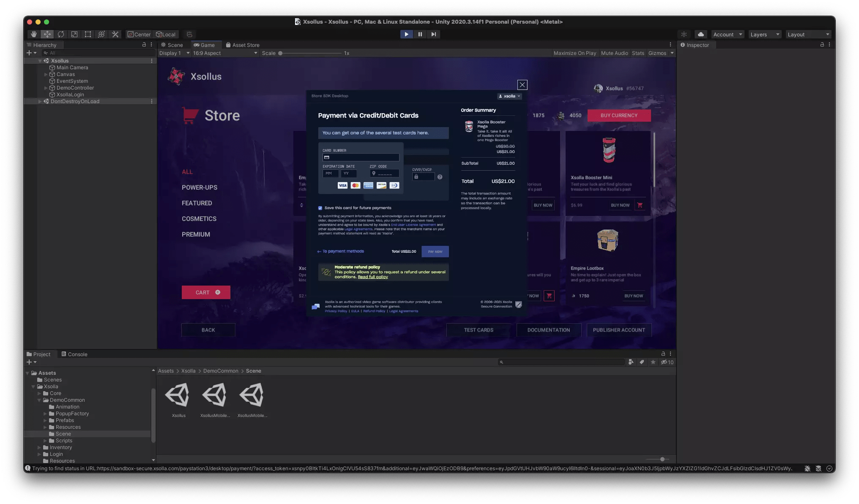Image resolution: width=859 pixels, height=504 pixels.
Task: Click the favorites star icon in Project
Action: click(653, 362)
